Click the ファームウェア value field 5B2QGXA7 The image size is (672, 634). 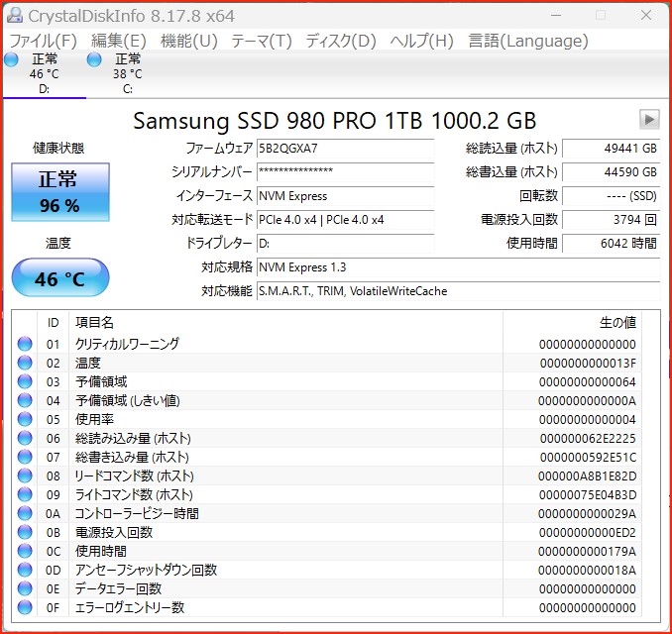pos(344,149)
